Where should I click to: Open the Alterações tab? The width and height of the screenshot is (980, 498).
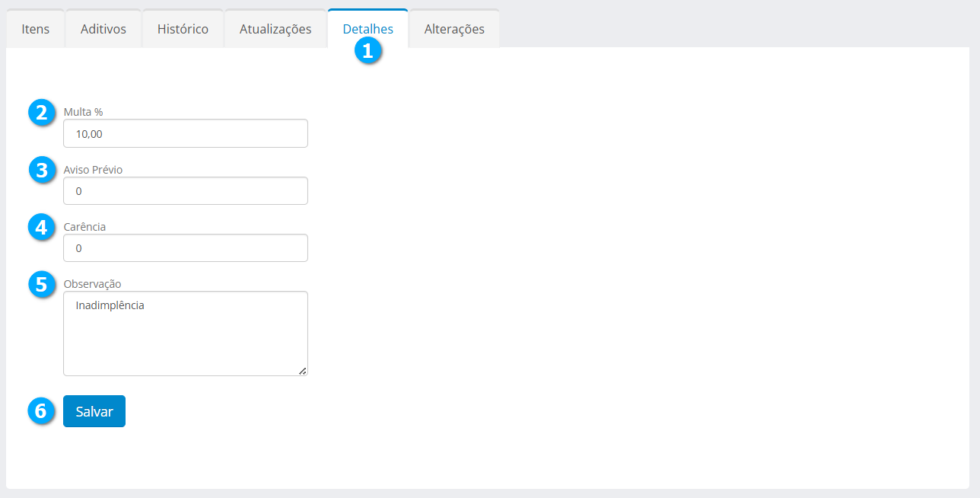(454, 29)
